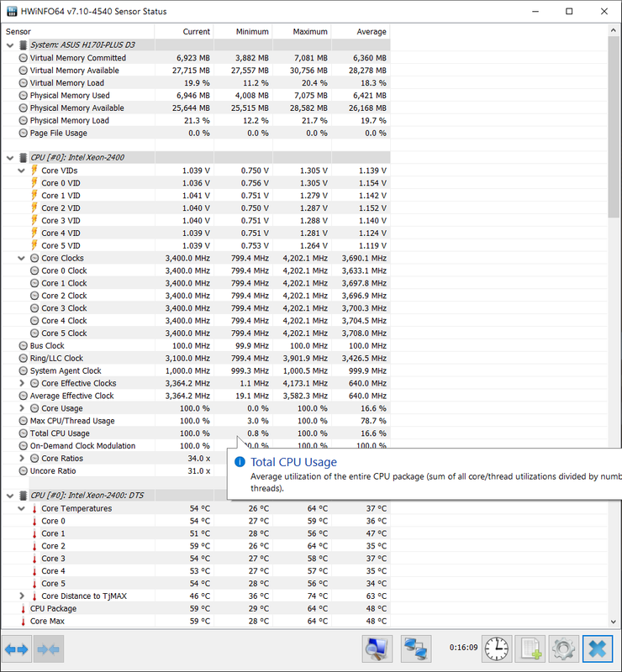Screen dimensions: 622x672
Task: Collapse the Xeon-2400 DTS group
Action: (x=10, y=496)
